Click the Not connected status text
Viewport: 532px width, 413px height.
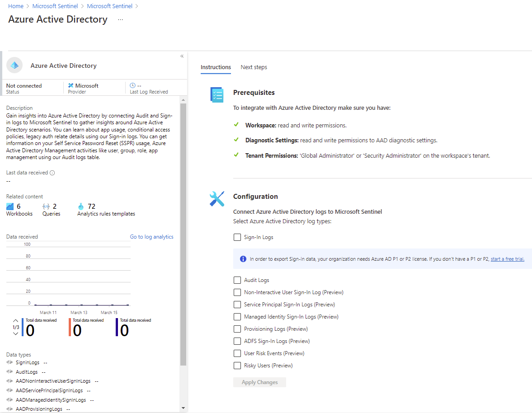click(24, 86)
